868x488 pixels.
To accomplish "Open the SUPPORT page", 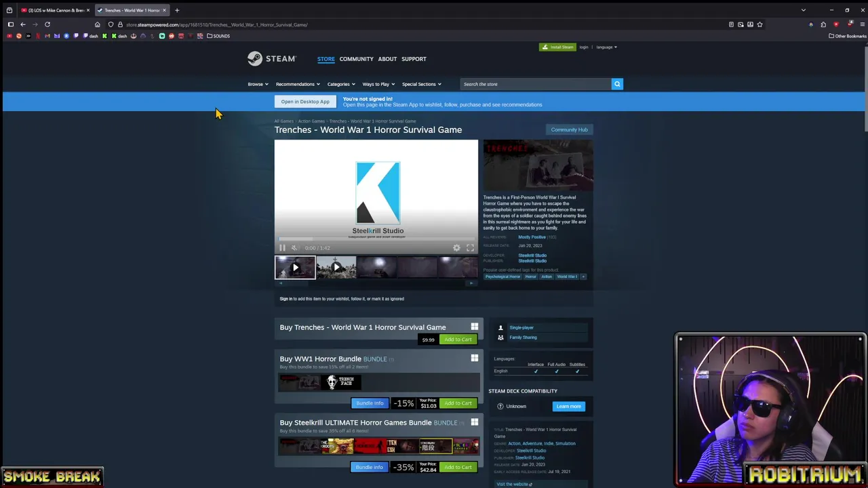I will (x=414, y=59).
